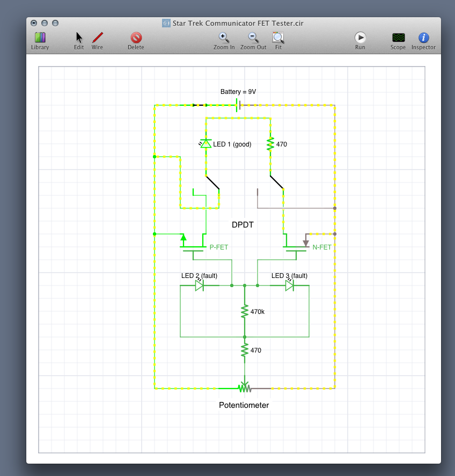Click the small black wire segment left of battery
This screenshot has height=476, width=455.
(200, 105)
